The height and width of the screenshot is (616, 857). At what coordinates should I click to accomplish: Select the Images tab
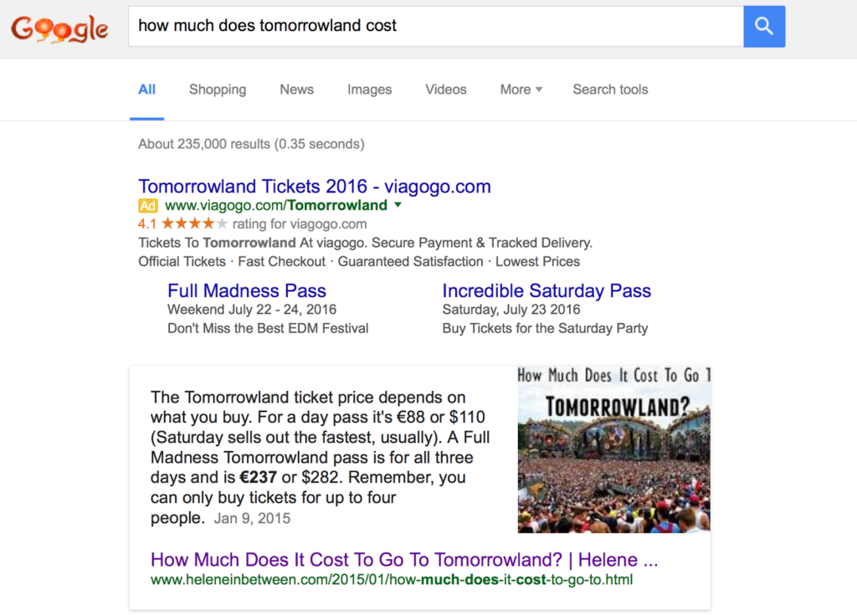pyautogui.click(x=369, y=90)
